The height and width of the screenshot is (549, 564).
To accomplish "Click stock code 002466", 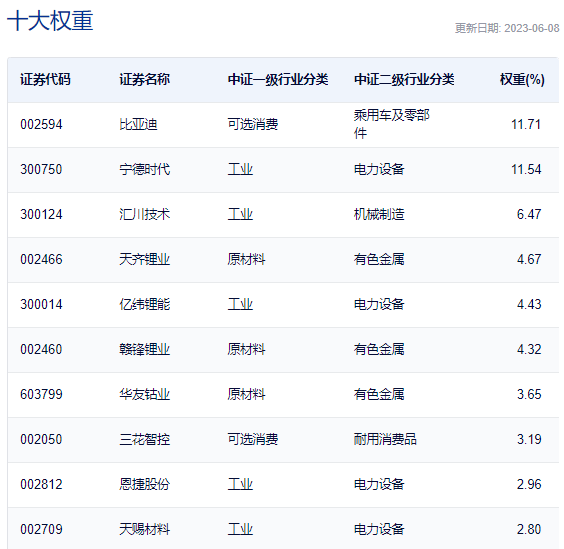I will click(41, 259).
